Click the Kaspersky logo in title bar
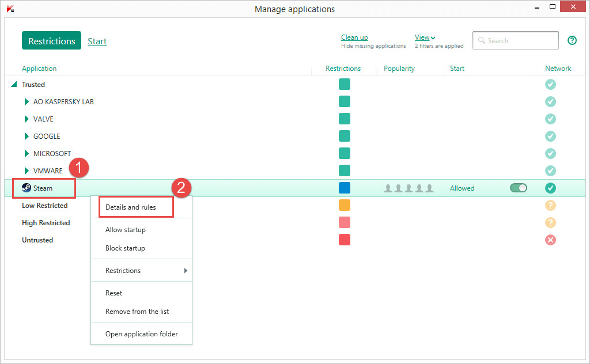The width and height of the screenshot is (590, 364). click(10, 9)
